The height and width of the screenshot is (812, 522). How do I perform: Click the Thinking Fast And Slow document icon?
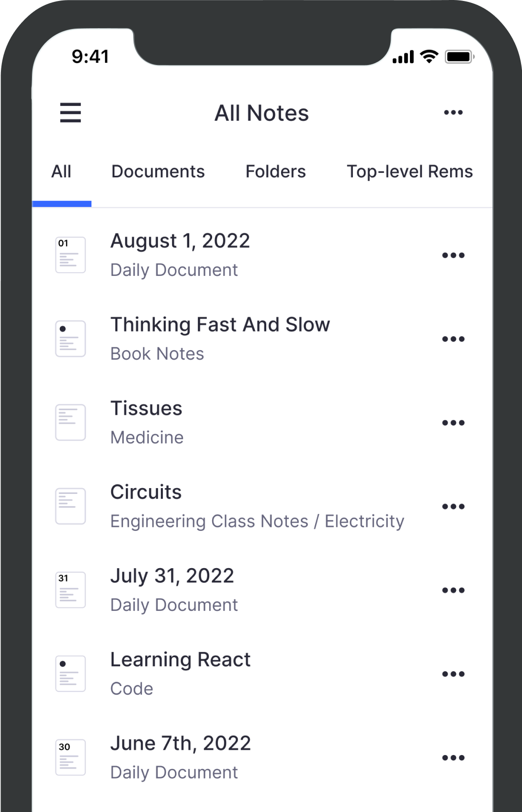pyautogui.click(x=70, y=339)
